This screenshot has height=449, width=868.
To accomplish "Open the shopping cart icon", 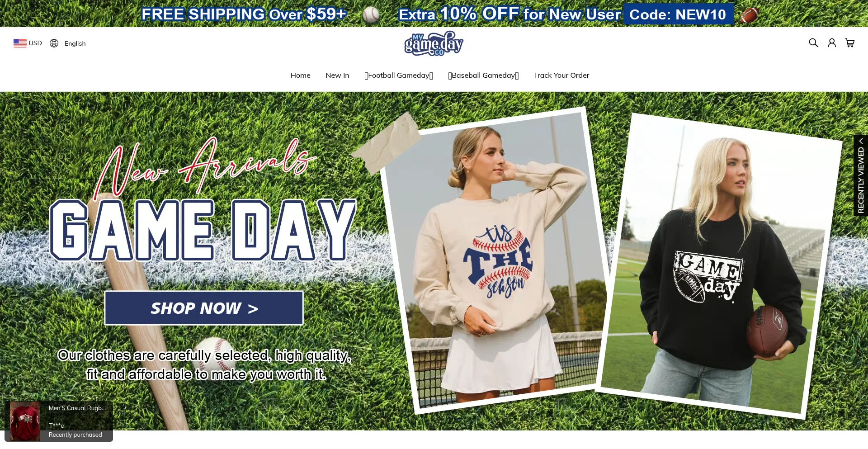I will [x=850, y=43].
